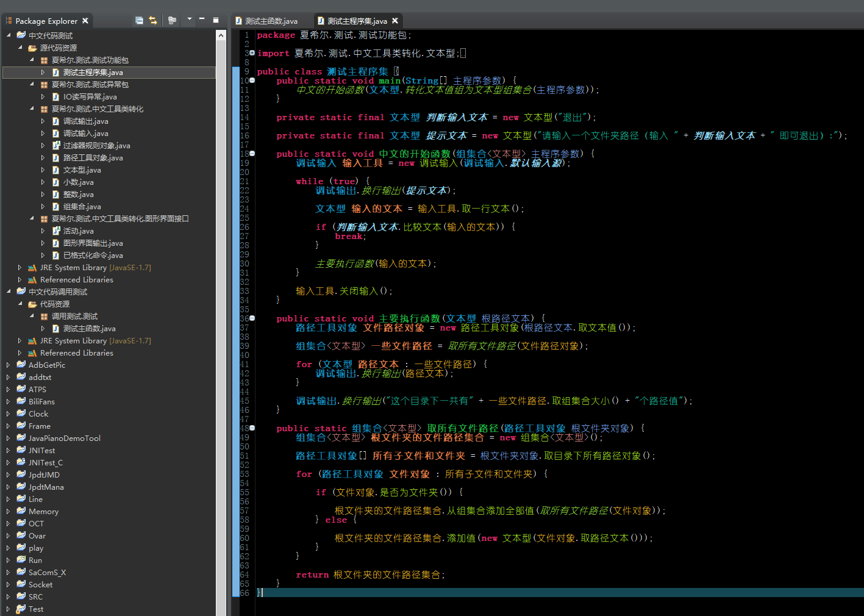The height and width of the screenshot is (616, 864).
Task: Select 调试输出.java in the tree
Action: click(86, 121)
